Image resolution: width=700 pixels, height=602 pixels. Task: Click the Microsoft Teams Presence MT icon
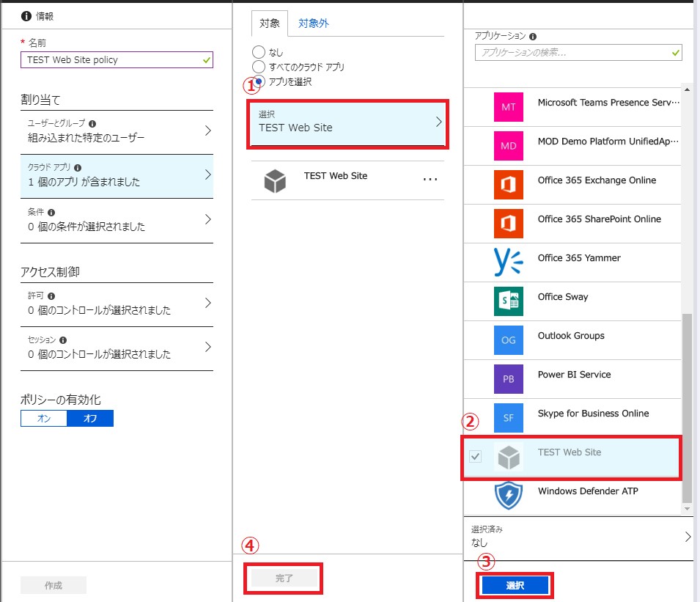click(x=508, y=107)
